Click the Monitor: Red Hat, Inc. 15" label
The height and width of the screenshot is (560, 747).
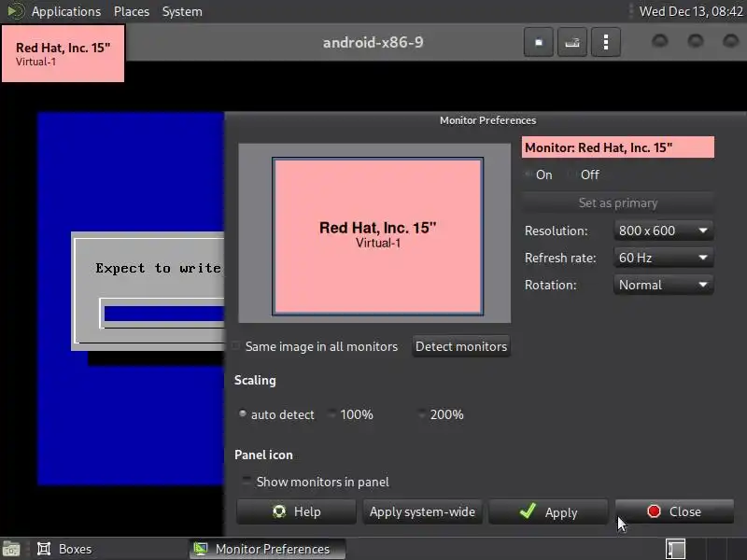618,147
